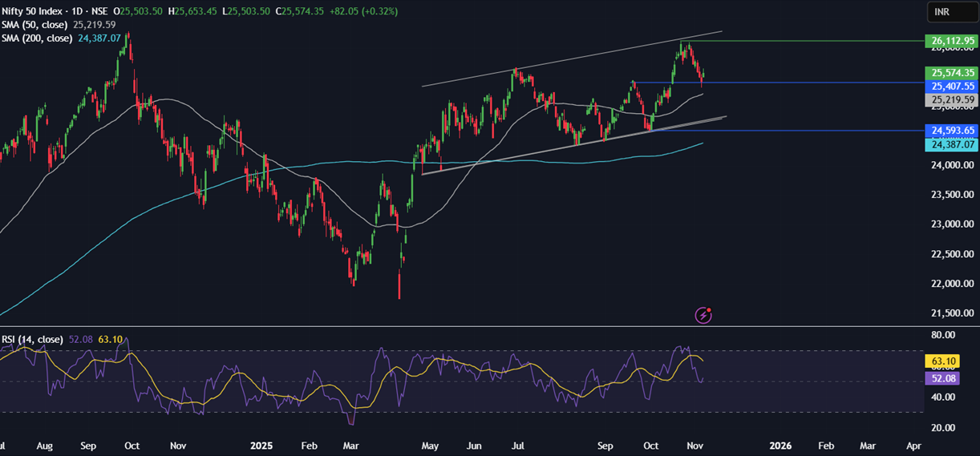Click the pink lightning flash icon
Image resolution: width=980 pixels, height=456 pixels.
pyautogui.click(x=703, y=315)
